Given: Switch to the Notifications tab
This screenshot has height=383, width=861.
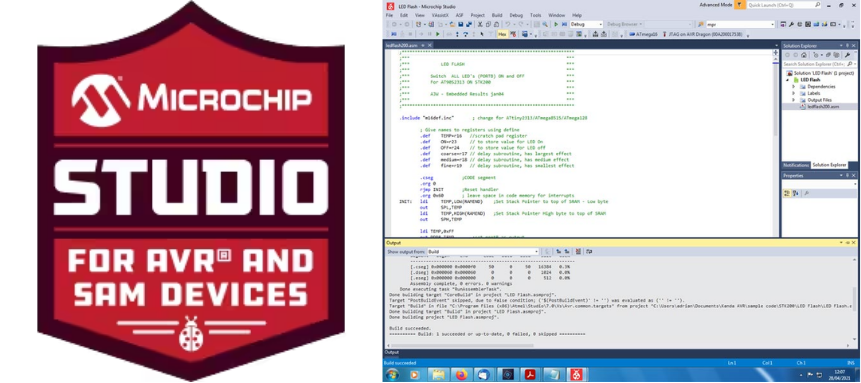Looking at the screenshot, I should click(x=796, y=165).
